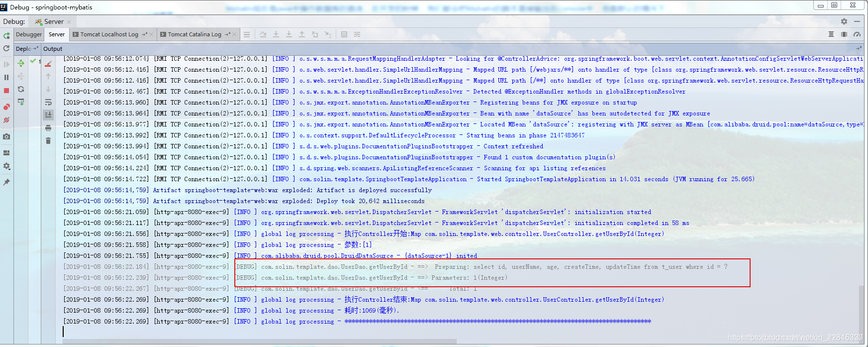This screenshot has width=868, height=347.
Task: Click Run to Cursor debugger icon
Action: point(328,34)
